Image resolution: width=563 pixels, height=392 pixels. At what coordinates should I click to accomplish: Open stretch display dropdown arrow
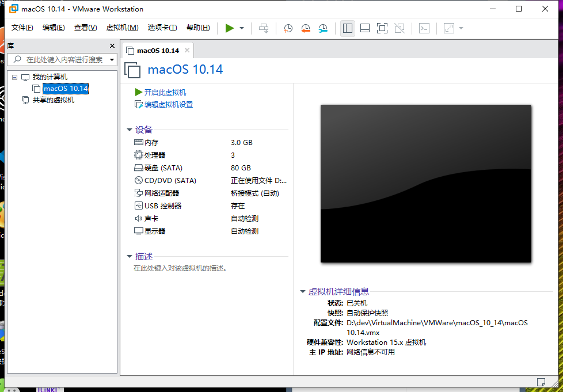(x=461, y=28)
